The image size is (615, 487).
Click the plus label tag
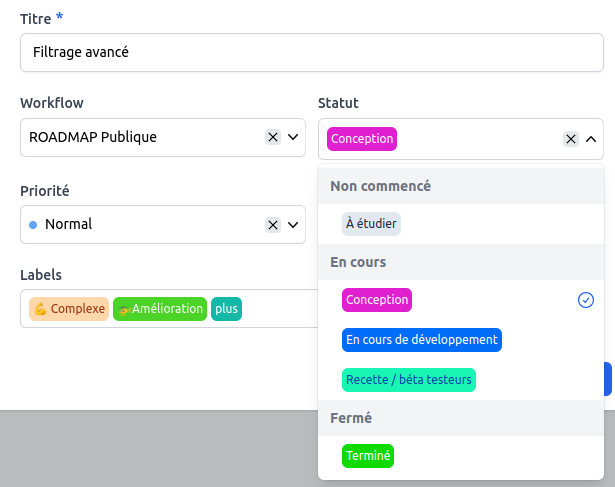[226, 309]
